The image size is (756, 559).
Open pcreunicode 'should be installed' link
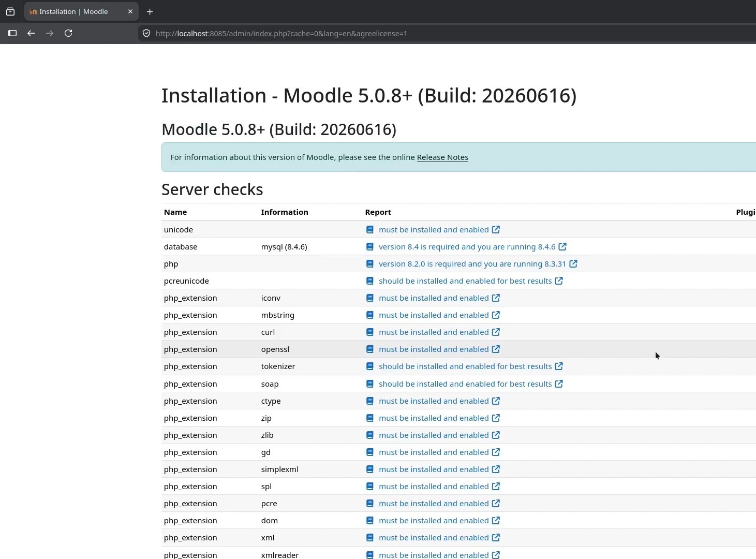tap(465, 281)
